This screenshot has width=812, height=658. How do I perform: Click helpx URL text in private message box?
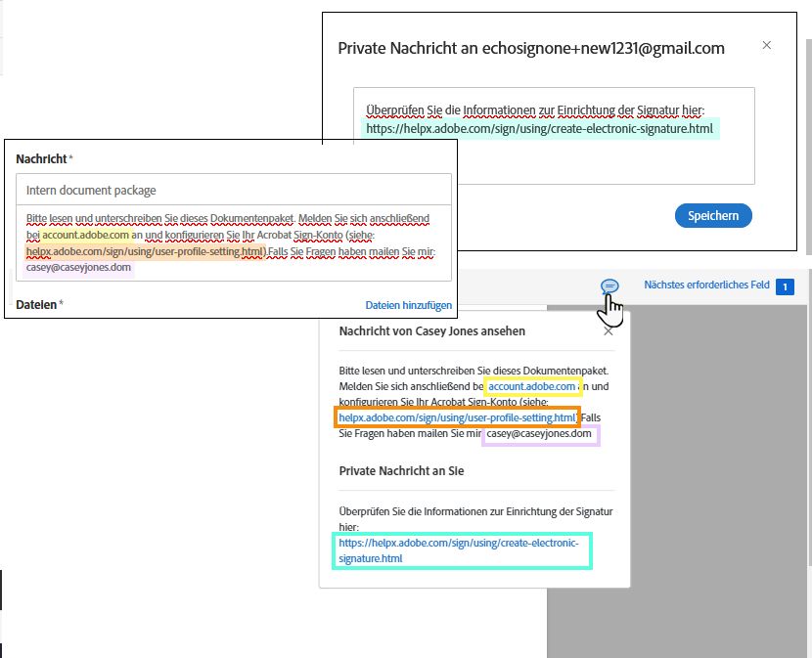[540, 128]
